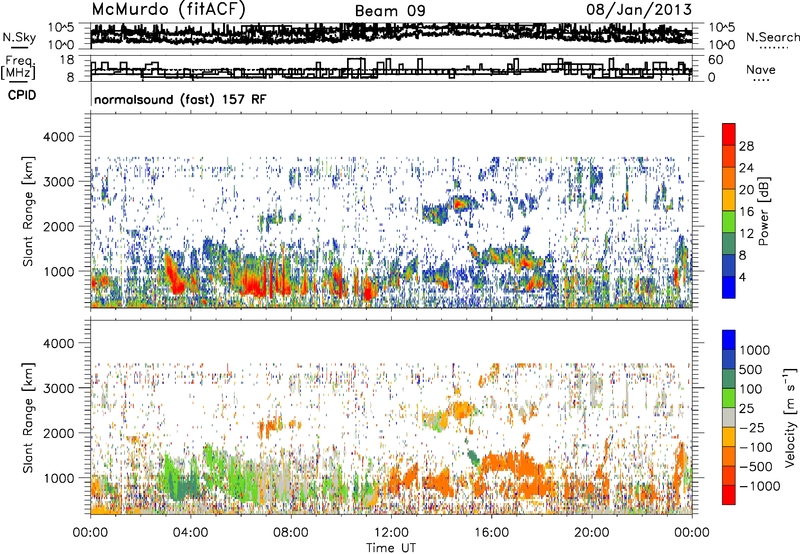Click the 28 value on the power colorbar

click(746, 146)
